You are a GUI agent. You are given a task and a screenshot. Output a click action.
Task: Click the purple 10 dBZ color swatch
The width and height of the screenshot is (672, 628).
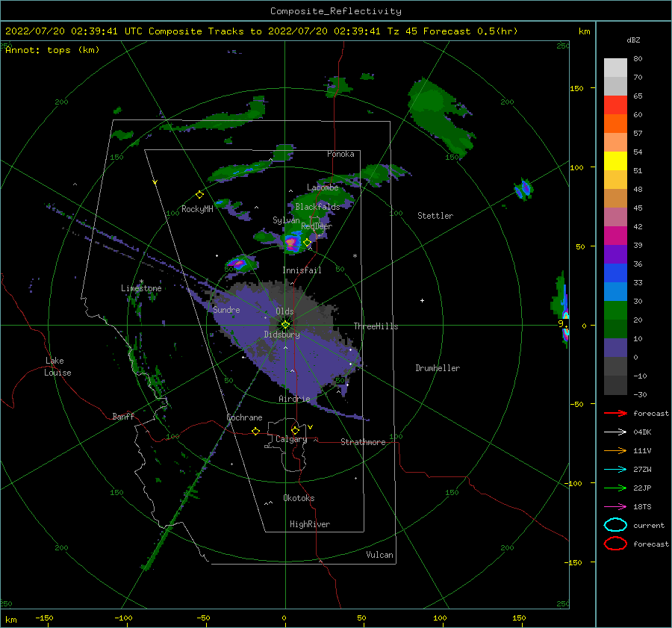[615, 348]
